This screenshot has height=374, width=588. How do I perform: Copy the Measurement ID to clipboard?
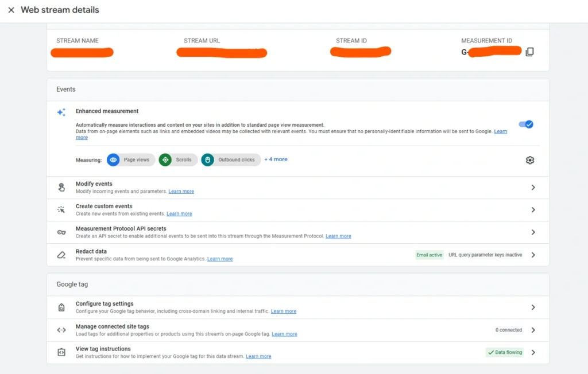tap(529, 52)
